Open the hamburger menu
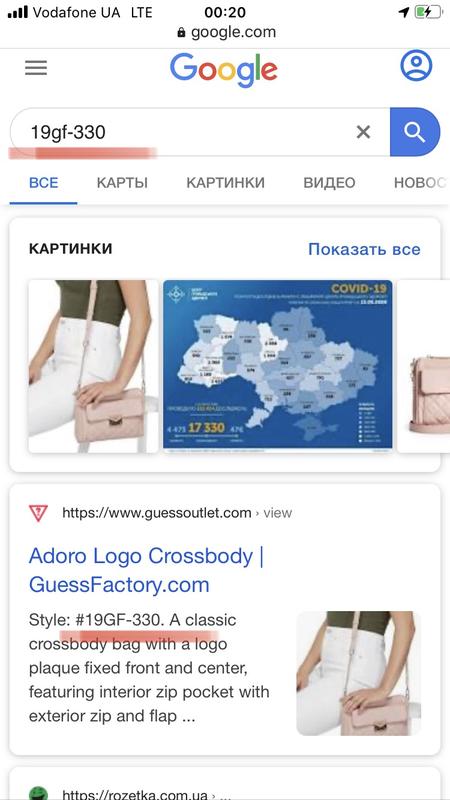 (x=36, y=67)
